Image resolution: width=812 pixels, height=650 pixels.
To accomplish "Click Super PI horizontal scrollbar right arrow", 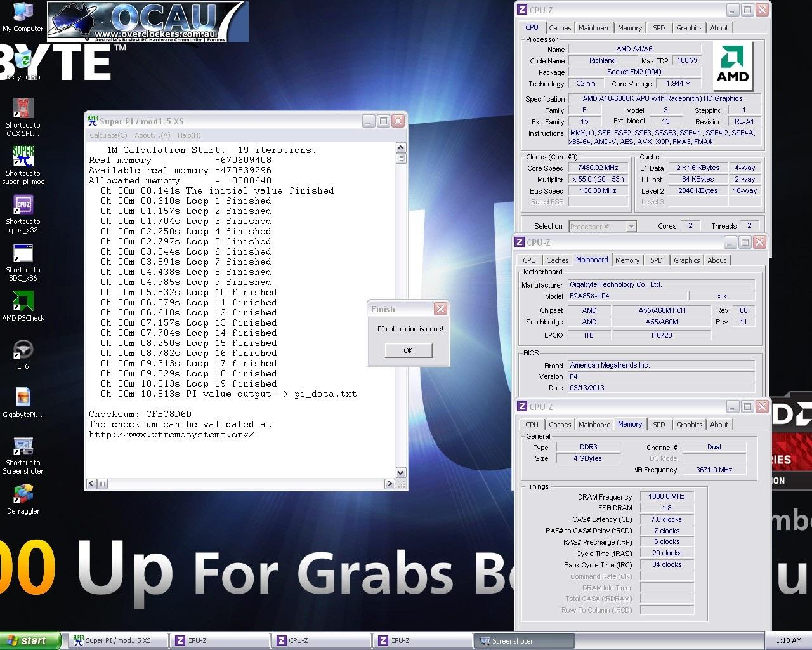I will coord(390,484).
